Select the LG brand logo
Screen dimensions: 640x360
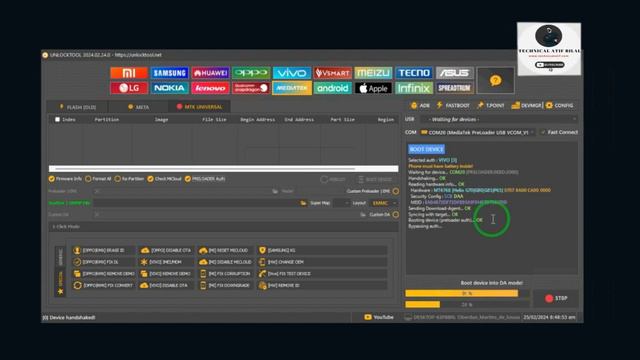click(129, 88)
